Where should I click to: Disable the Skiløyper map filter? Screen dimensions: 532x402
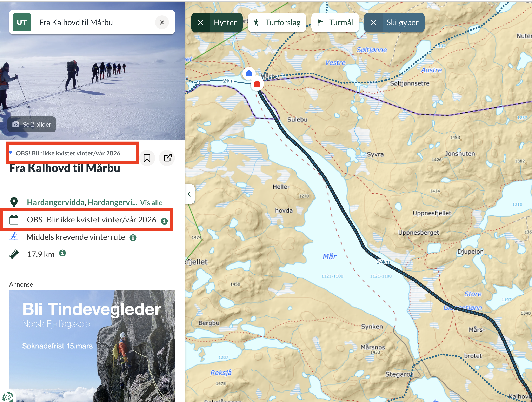coord(373,23)
